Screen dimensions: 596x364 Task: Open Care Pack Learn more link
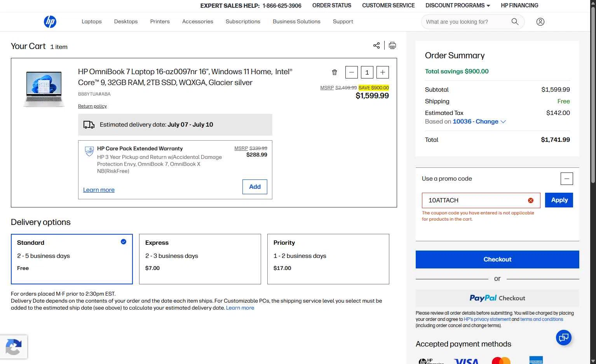coord(99,190)
